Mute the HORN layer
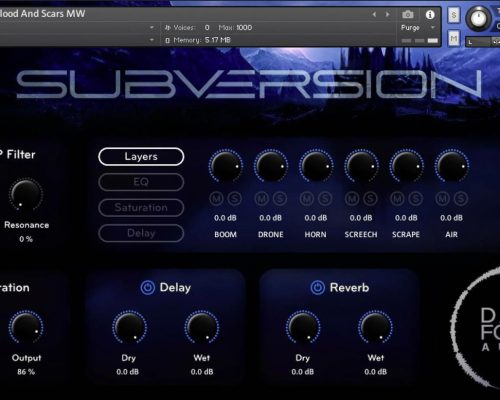 coord(307,199)
